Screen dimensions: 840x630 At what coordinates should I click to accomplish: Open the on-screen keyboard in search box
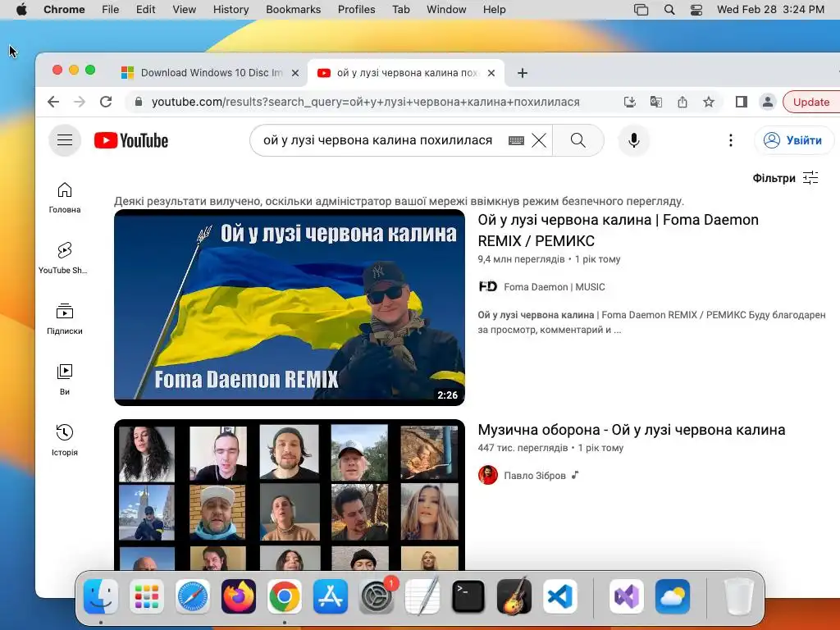coord(516,140)
